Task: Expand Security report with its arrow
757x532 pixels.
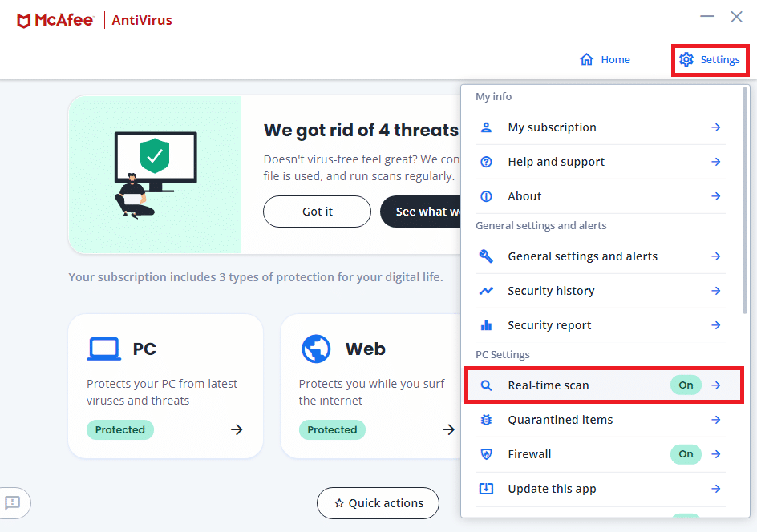Action: pyautogui.click(x=716, y=325)
